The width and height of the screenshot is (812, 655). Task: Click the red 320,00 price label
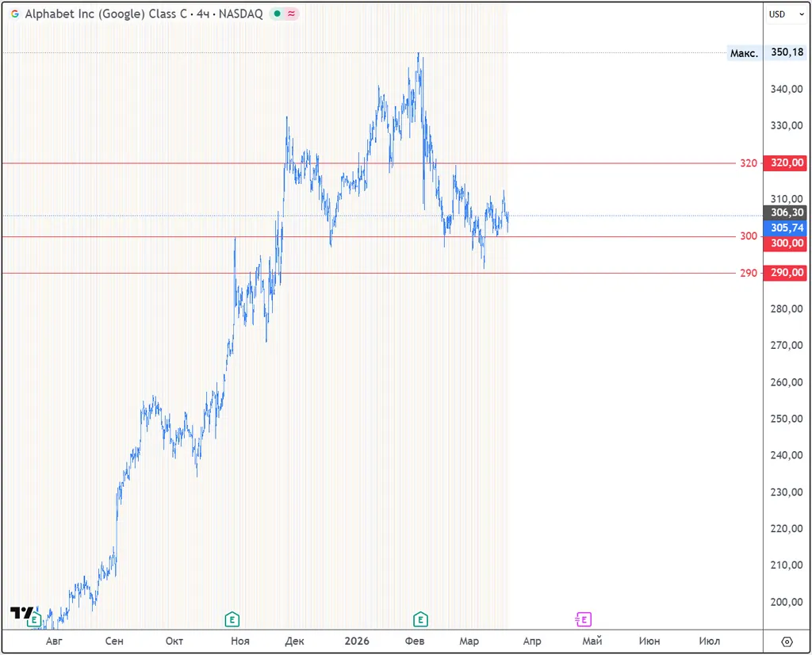(784, 163)
